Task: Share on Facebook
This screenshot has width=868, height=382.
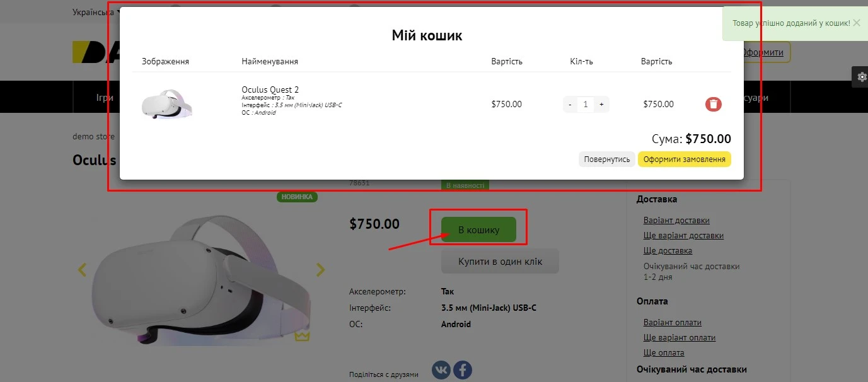Action: coord(462,370)
